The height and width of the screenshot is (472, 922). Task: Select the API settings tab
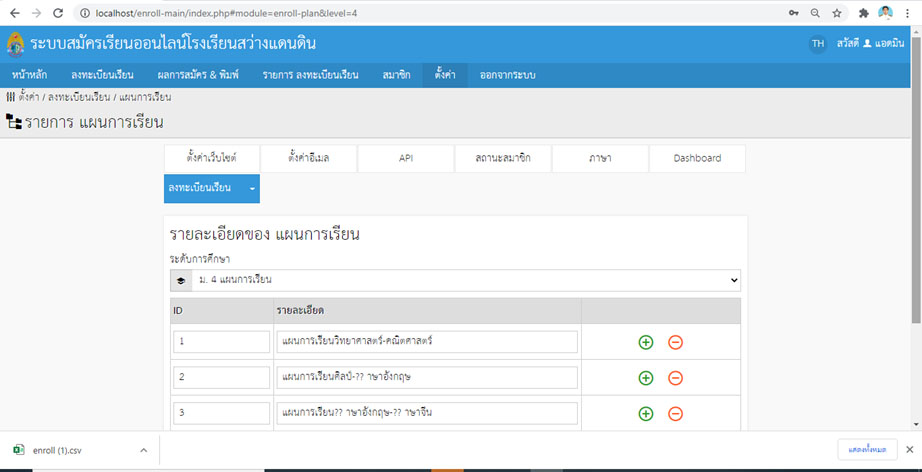[405, 158]
